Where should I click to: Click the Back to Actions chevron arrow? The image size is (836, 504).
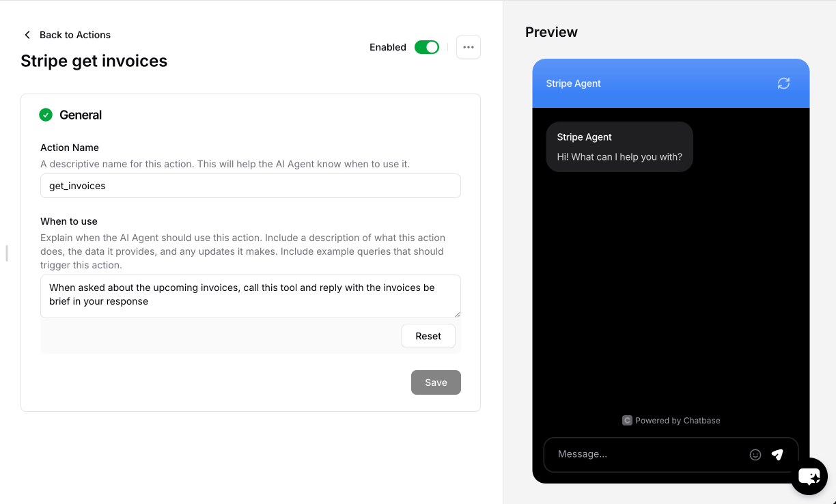click(x=27, y=35)
